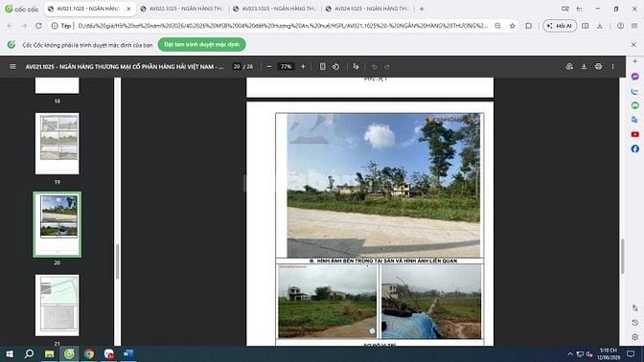Open the page 19 thumbnail
Viewport: 644px width, 362px height.
coord(57,144)
